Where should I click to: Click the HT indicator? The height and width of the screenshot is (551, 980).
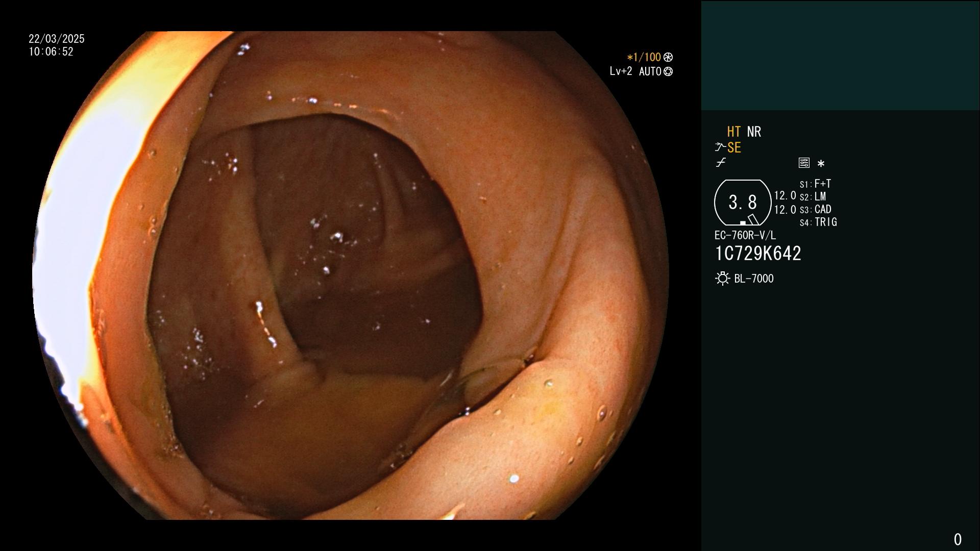[734, 132]
